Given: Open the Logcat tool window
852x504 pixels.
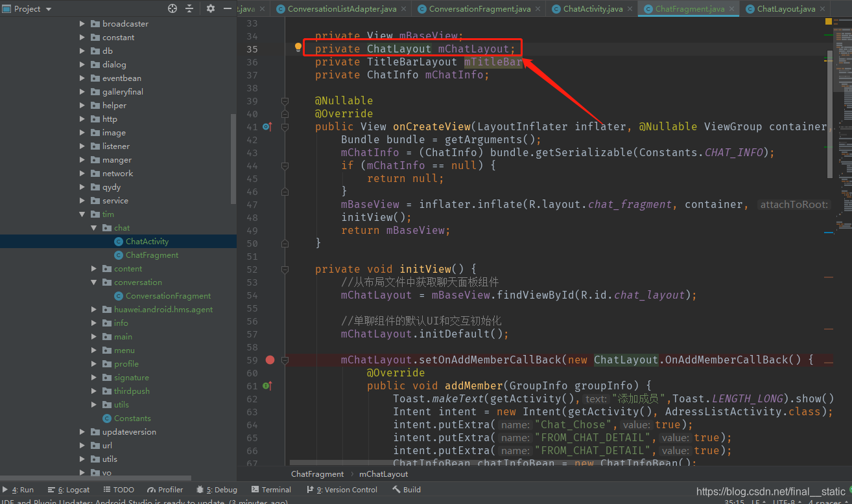Looking at the screenshot, I should click(69, 490).
